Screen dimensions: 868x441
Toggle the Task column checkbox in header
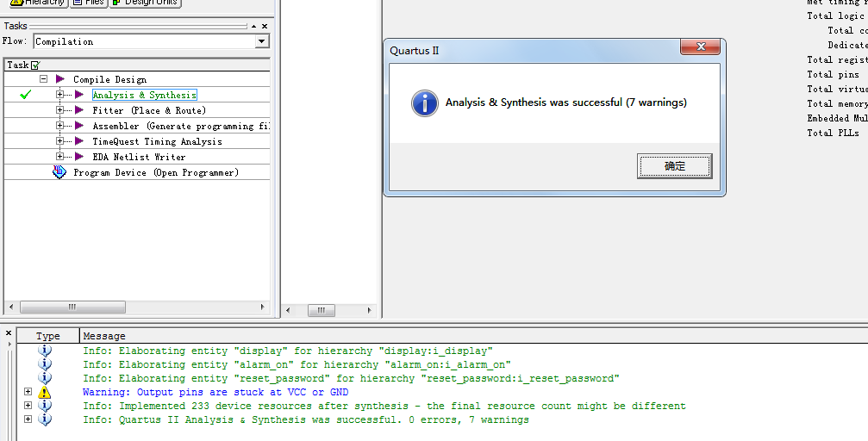click(35, 65)
